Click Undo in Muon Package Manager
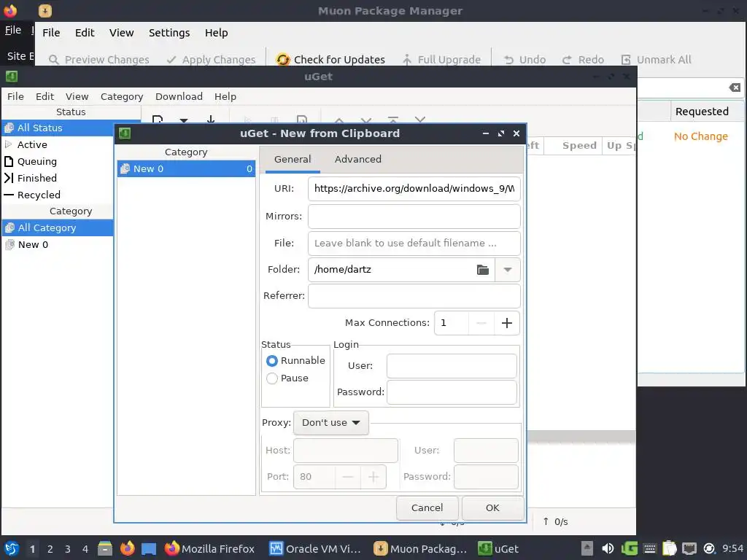This screenshot has width=747, height=560. tap(525, 60)
